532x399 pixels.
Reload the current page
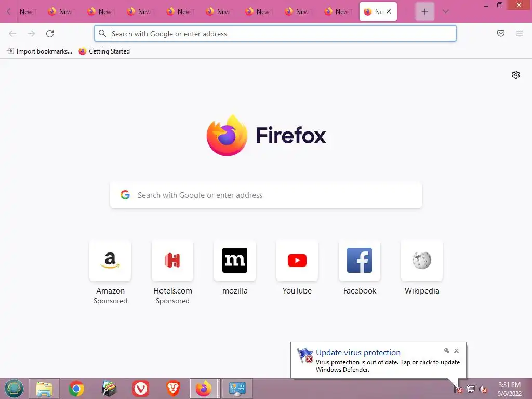click(x=50, y=34)
